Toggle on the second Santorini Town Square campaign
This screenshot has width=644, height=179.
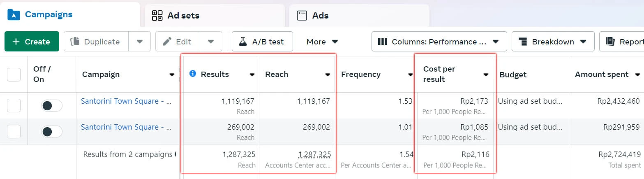51,132
